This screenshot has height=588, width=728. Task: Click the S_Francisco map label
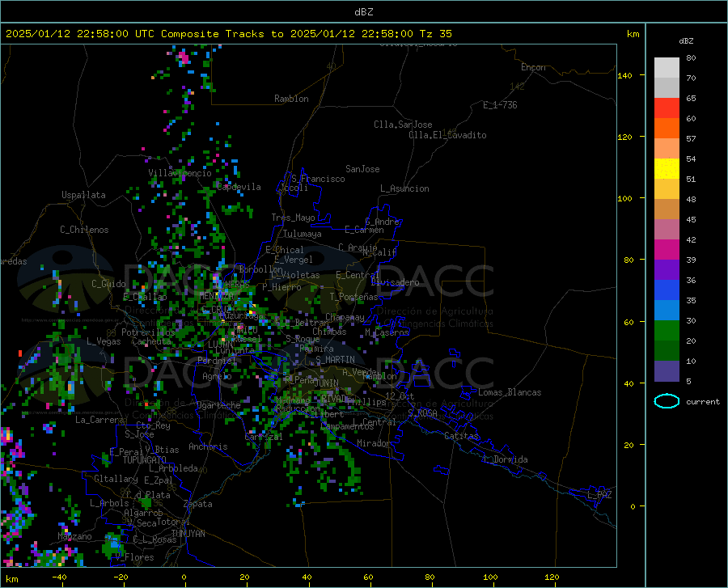pyautogui.click(x=318, y=179)
